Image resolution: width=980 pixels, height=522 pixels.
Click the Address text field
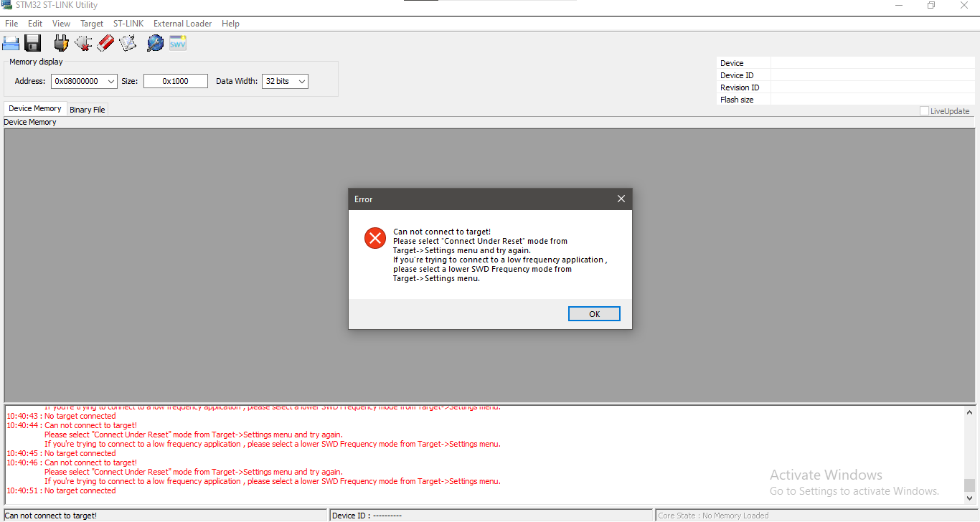click(77, 82)
